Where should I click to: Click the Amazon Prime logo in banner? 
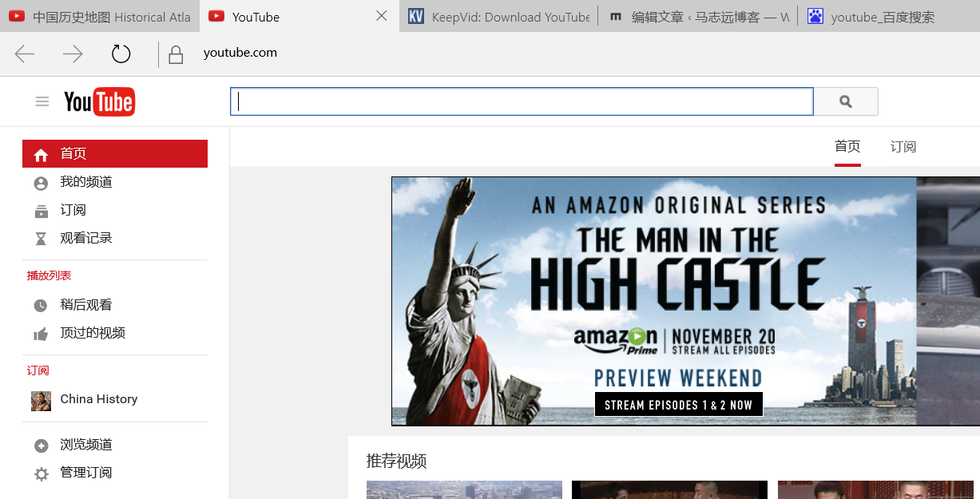click(x=616, y=339)
